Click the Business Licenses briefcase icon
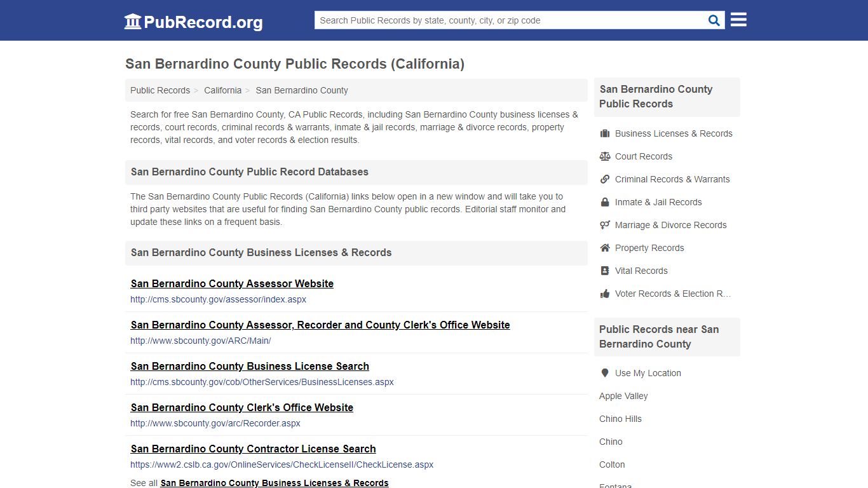The height and width of the screenshot is (488, 868). (605, 133)
